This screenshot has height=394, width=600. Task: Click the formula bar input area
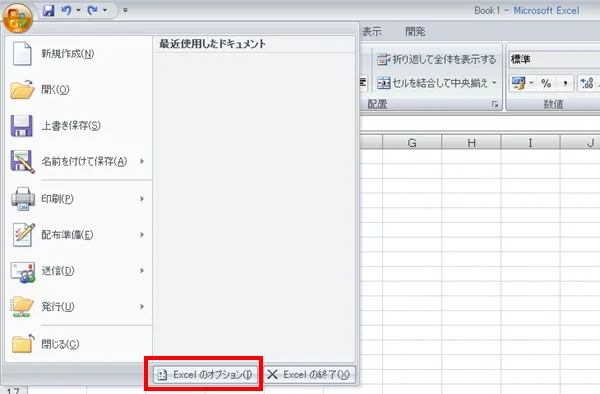480,124
